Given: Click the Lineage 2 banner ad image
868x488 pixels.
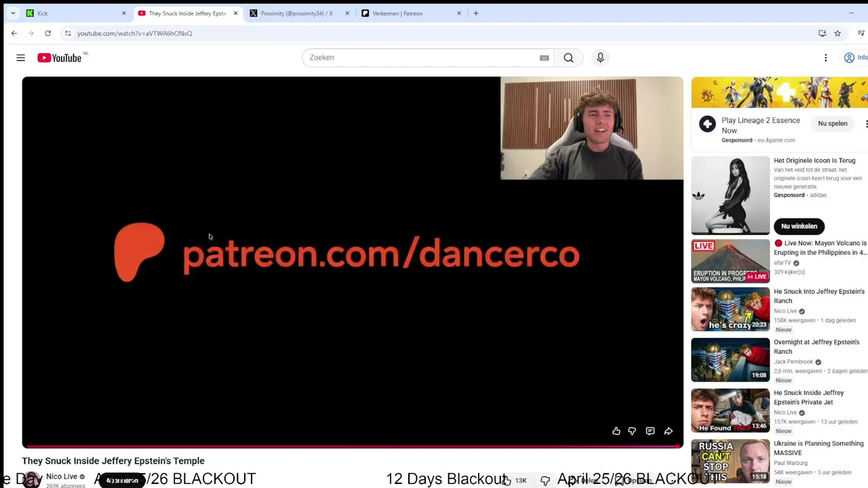Looking at the screenshot, I should 780,92.
